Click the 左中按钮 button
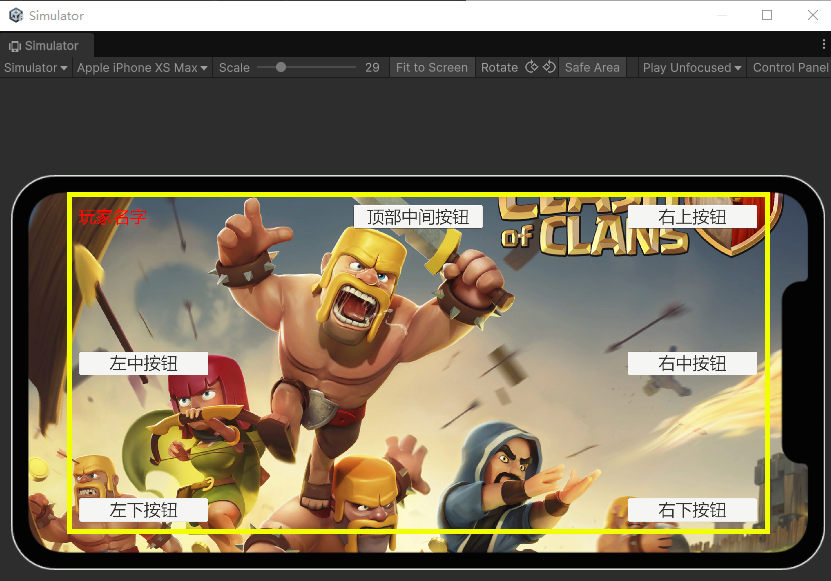 (x=143, y=364)
